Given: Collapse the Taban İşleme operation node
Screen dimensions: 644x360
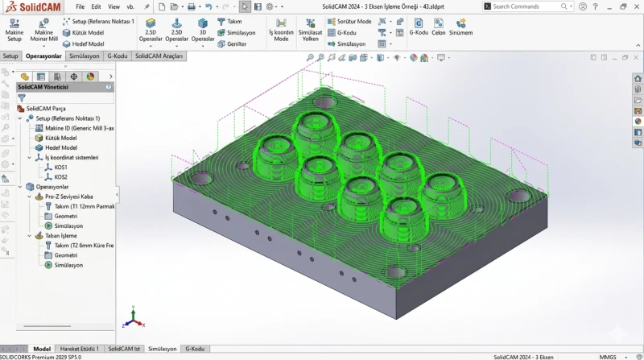Looking at the screenshot, I should [x=30, y=235].
